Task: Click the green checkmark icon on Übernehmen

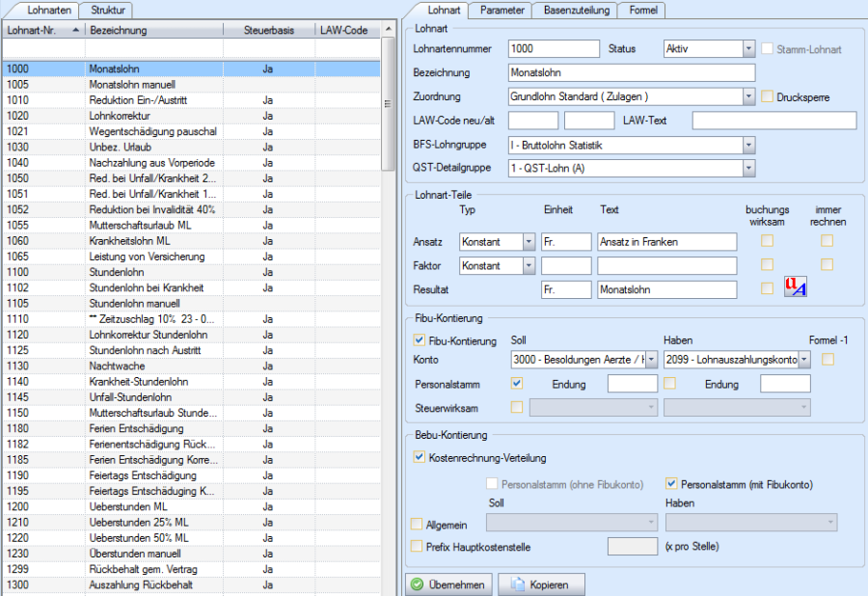Action: coord(418,584)
